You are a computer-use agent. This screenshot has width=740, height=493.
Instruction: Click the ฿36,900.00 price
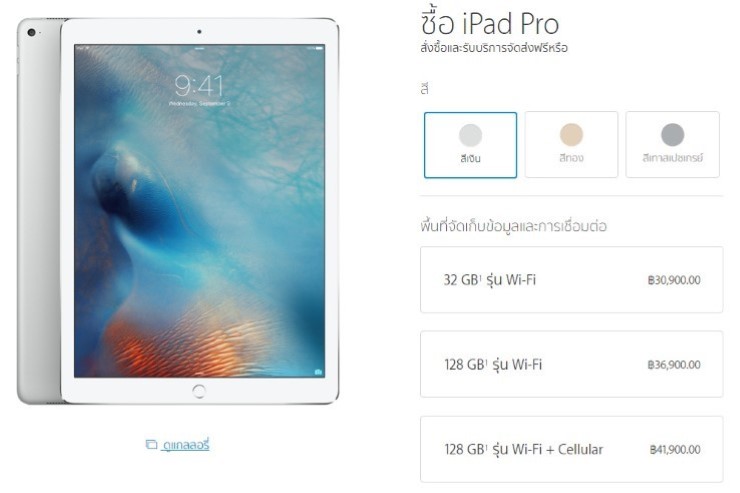[673, 365]
